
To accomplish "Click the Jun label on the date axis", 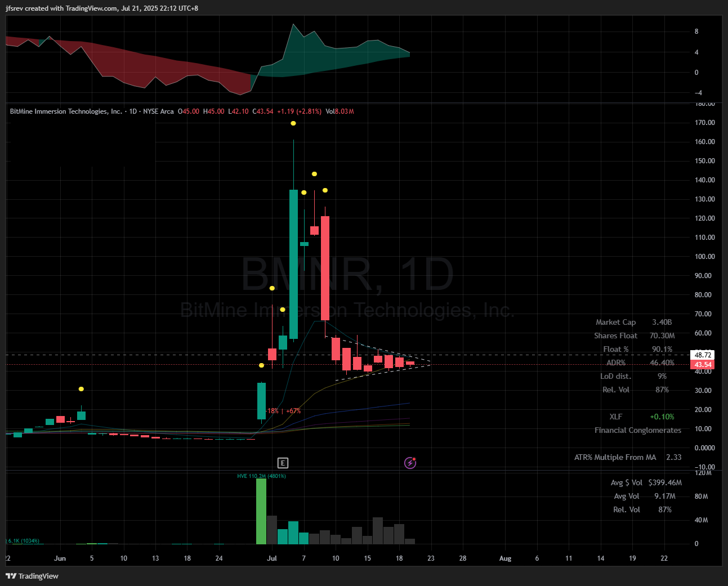I will [60, 558].
